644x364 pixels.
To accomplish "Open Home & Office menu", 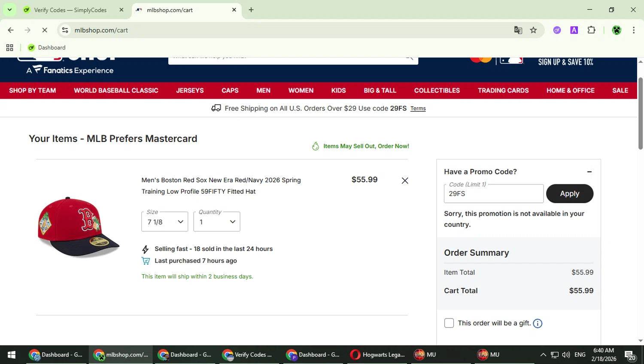I will click(571, 91).
